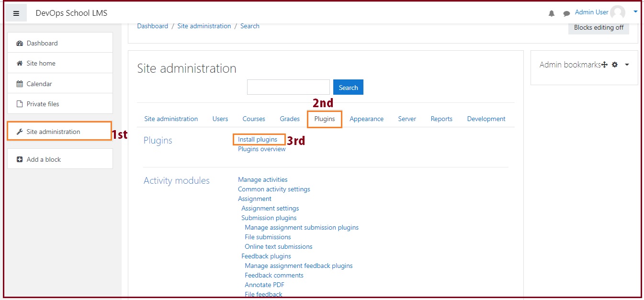This screenshot has height=300, width=644.
Task: Expand the user menu dropdown arrow
Action: coord(635,12)
